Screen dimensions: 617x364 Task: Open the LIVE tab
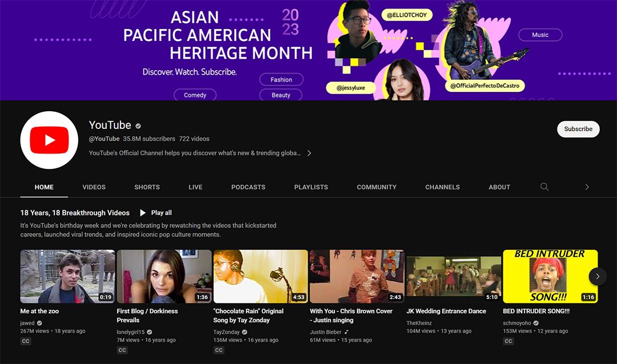tap(195, 187)
